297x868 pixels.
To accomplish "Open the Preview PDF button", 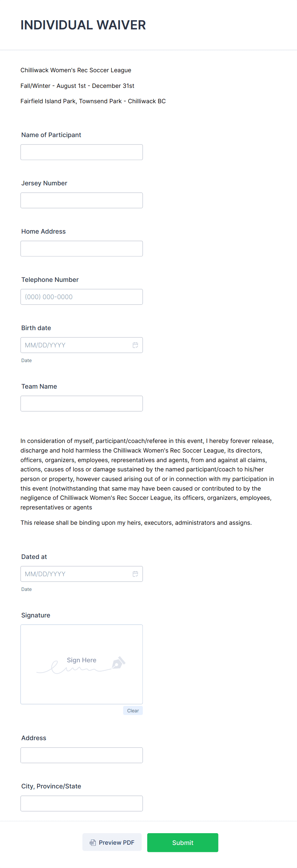I will click(112, 842).
